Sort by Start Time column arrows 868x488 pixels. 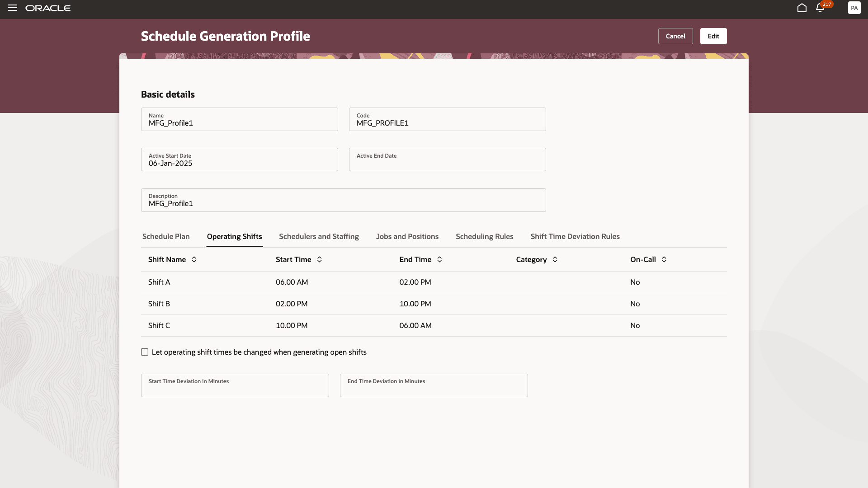pos(319,259)
